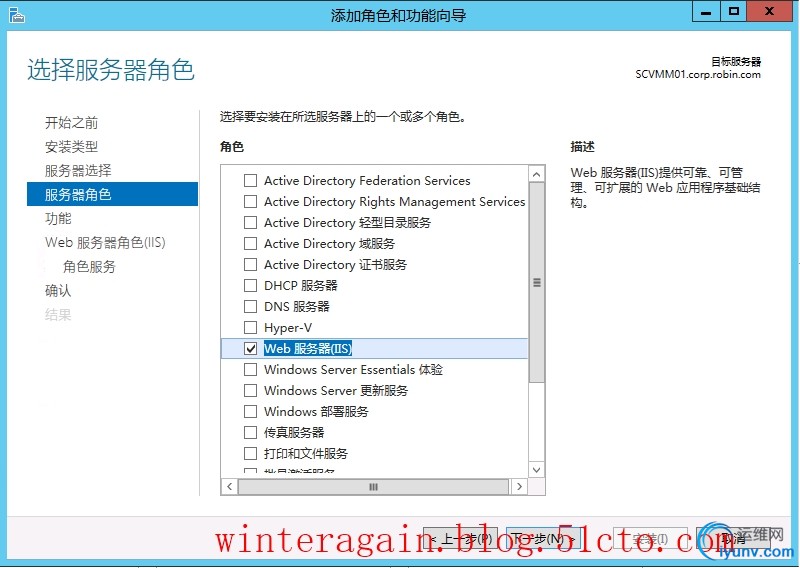
Task: Enable 传真服务器 checkbox
Action: point(251,432)
